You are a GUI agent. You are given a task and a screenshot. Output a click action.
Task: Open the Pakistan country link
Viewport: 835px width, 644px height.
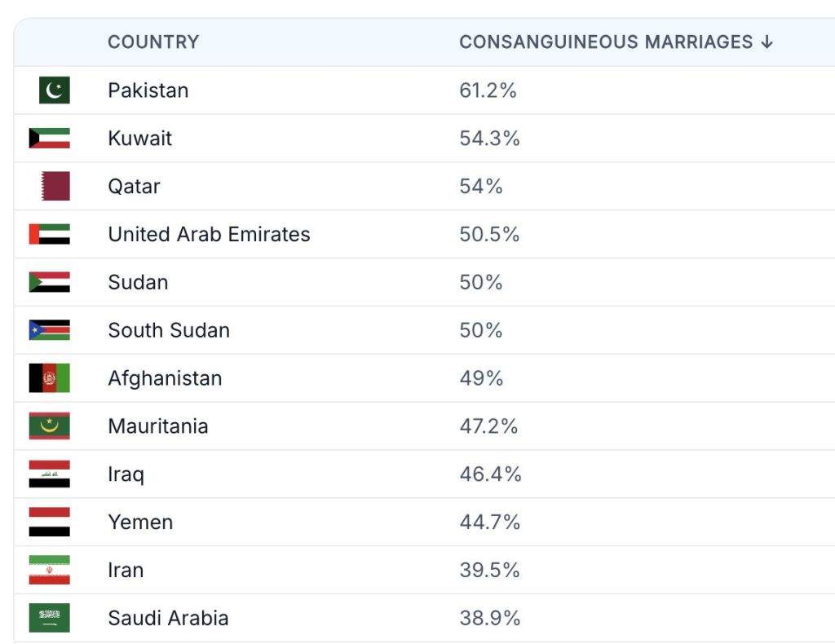click(x=148, y=90)
